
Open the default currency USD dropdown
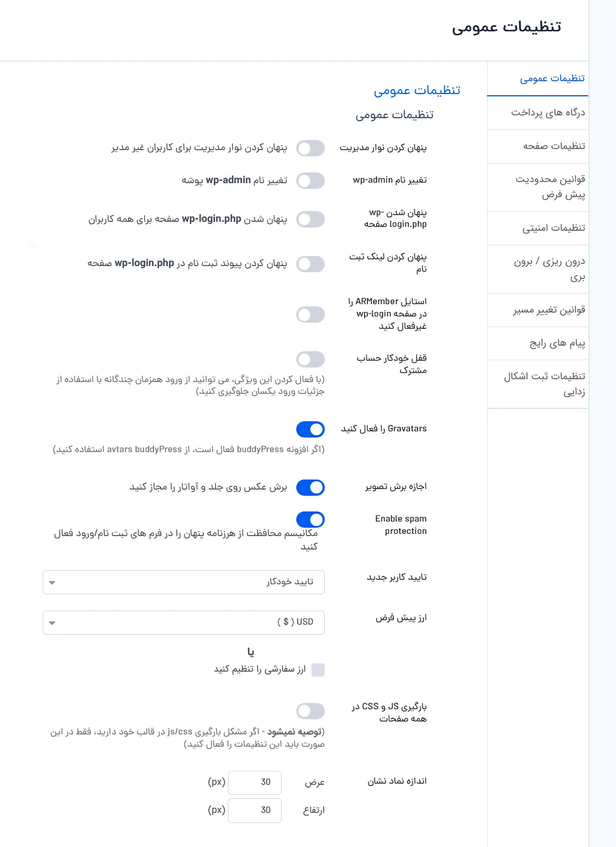click(x=184, y=622)
